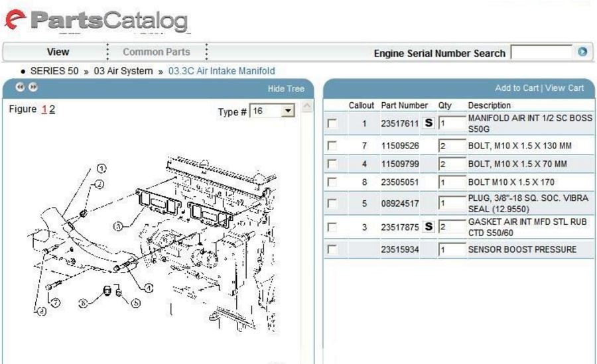Click part number 11509799

400,164
